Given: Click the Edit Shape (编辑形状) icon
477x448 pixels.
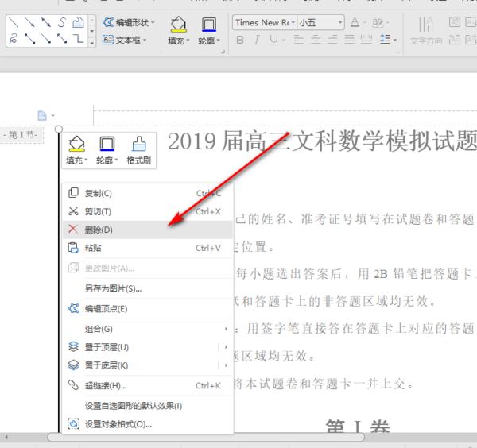Looking at the screenshot, I should pyautogui.click(x=108, y=22).
